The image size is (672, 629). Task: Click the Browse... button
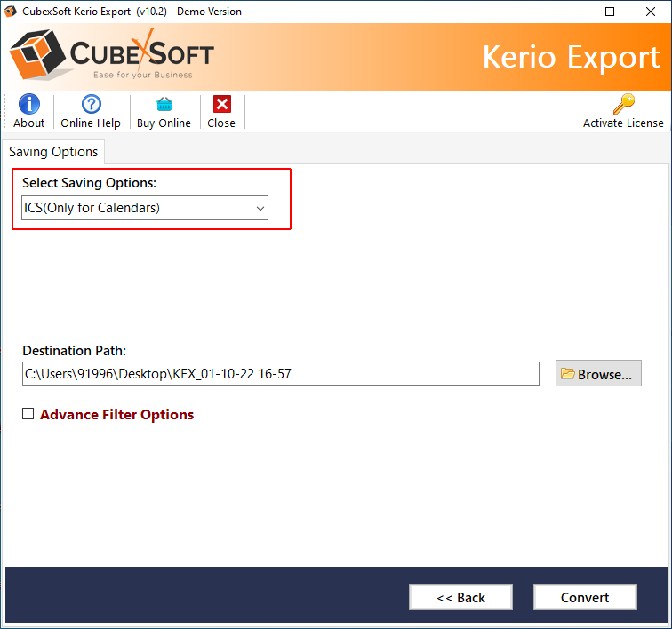click(x=598, y=374)
